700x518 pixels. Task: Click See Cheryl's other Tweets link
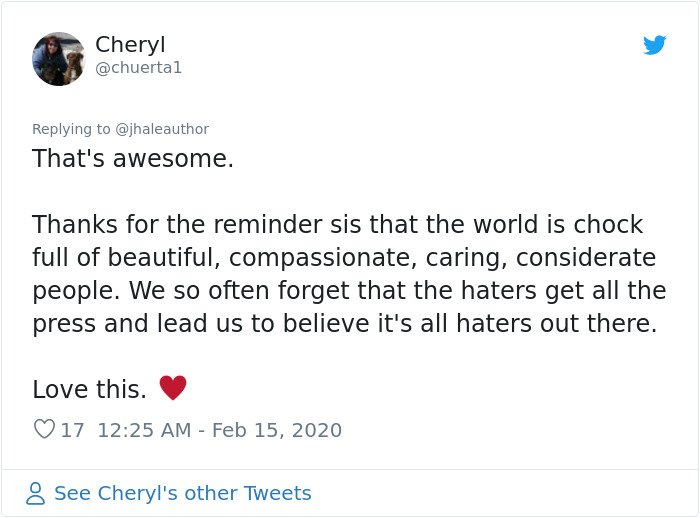click(x=183, y=493)
